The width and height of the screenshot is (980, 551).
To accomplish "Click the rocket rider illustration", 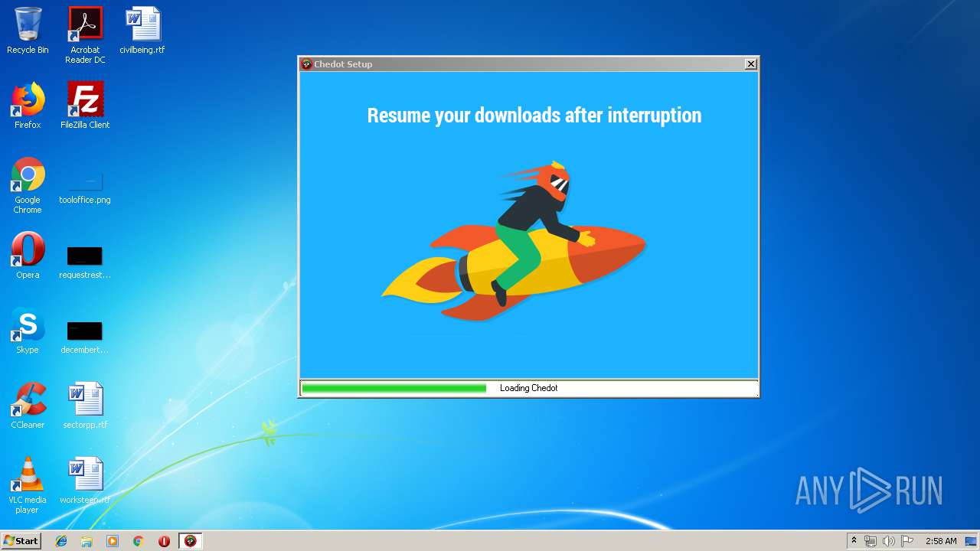I will 514,241.
